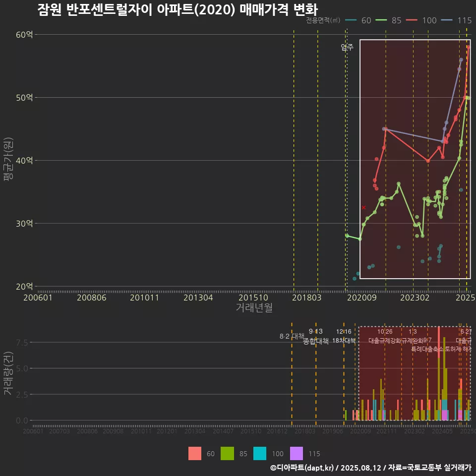
Task: Select the green 85 swatch in bottom legend
Action: [x=227, y=454]
